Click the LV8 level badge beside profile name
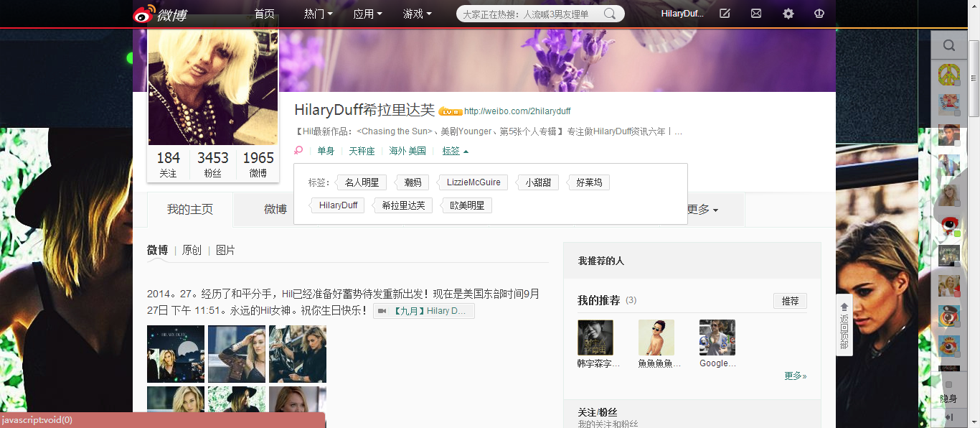The image size is (980, 428). [x=450, y=111]
